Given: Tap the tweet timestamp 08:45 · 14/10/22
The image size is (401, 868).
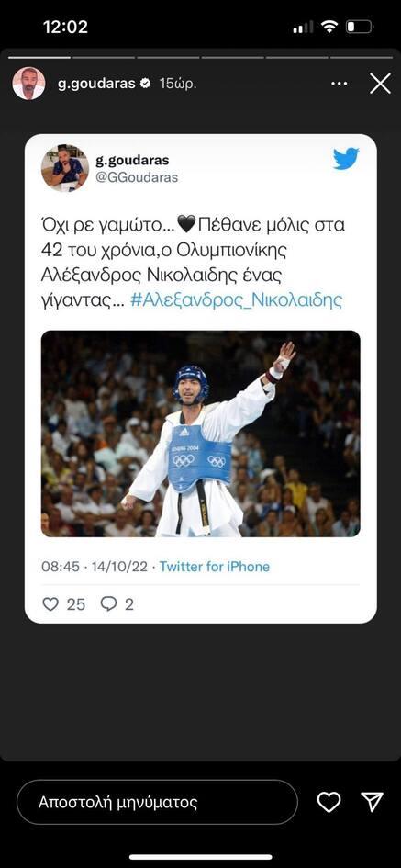Looking at the screenshot, I should (x=95, y=567).
